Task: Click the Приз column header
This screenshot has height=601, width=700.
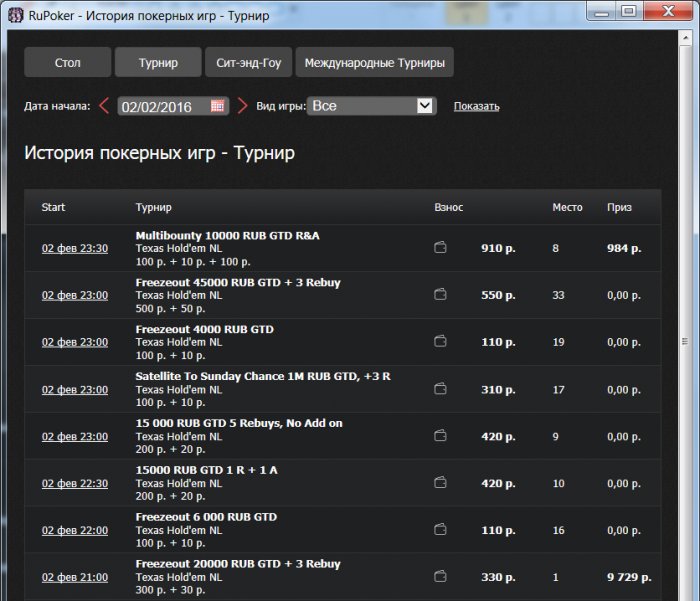Action: point(619,207)
